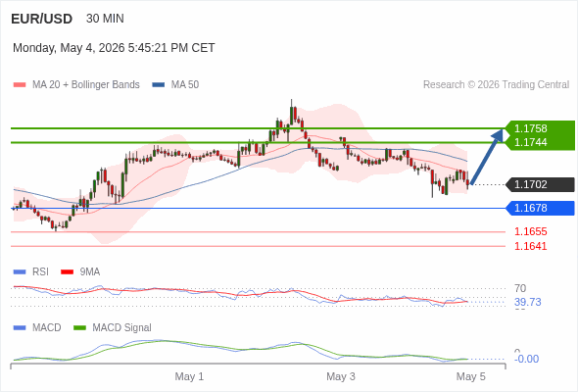Click the 30 MIN timeframe label
Screen dimensions: 578x392
pos(105,19)
